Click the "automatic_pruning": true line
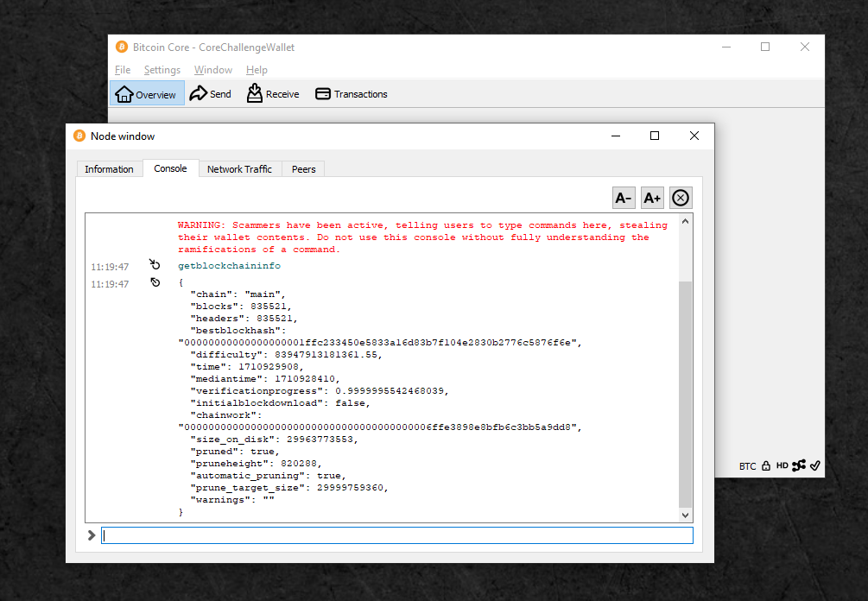The height and width of the screenshot is (601, 868). pyautogui.click(x=268, y=476)
